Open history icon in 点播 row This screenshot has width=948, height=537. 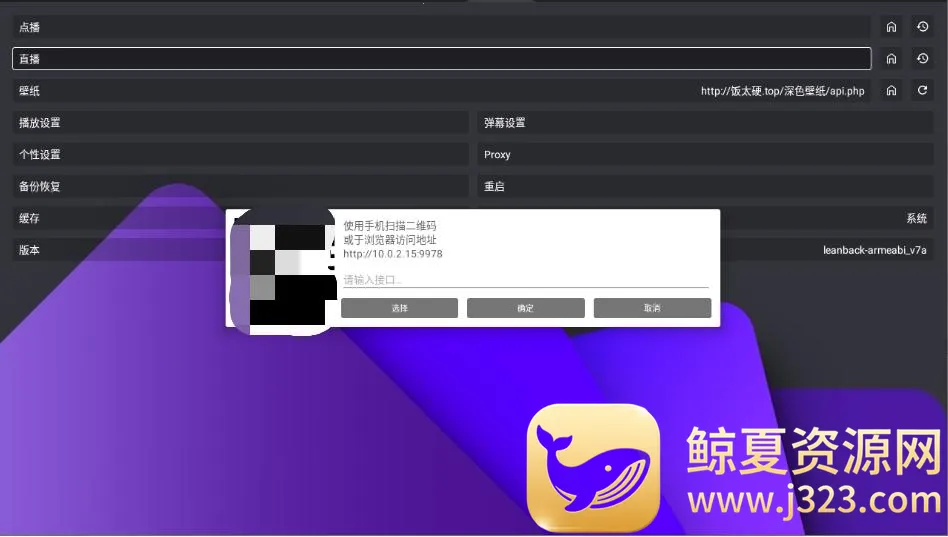(923, 27)
